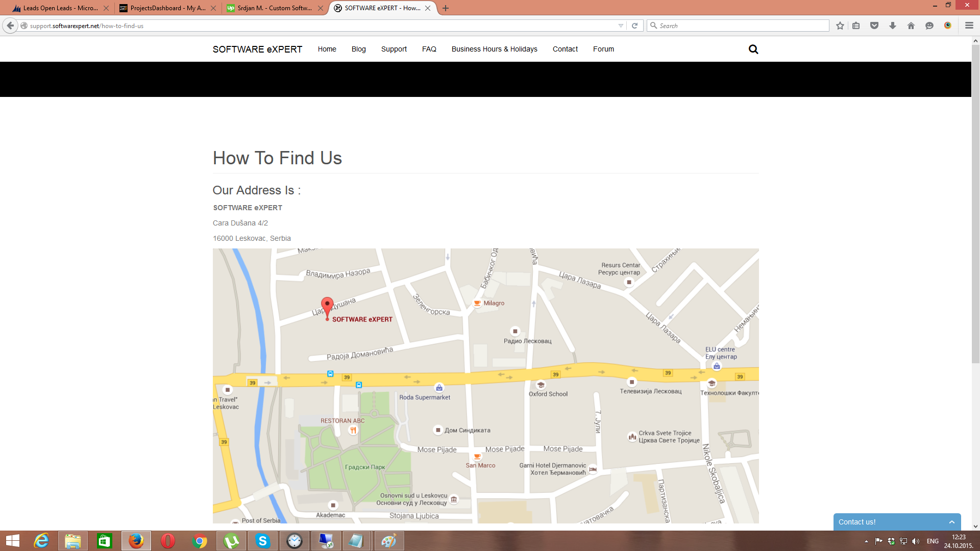
Task: Select the Телевизија Лесковац map marker
Action: click(x=632, y=382)
